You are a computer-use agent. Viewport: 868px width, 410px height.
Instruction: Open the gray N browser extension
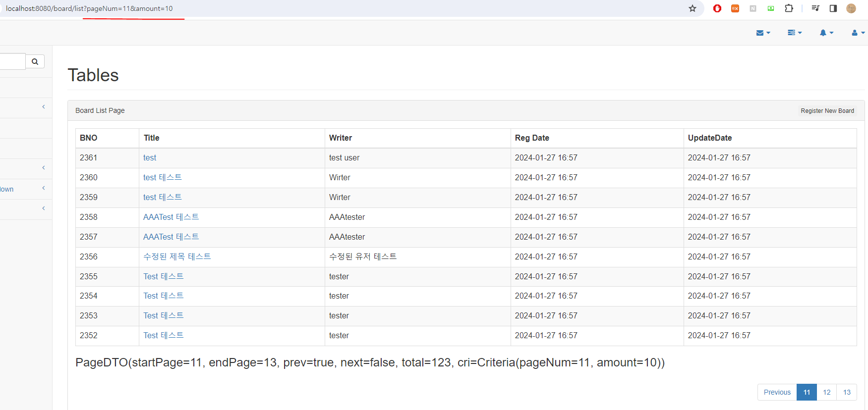753,8
